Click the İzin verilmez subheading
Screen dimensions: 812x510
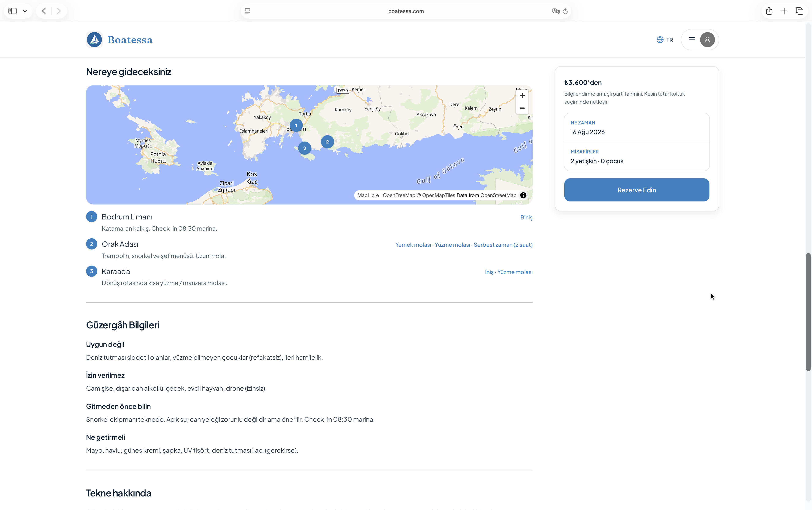(105, 375)
